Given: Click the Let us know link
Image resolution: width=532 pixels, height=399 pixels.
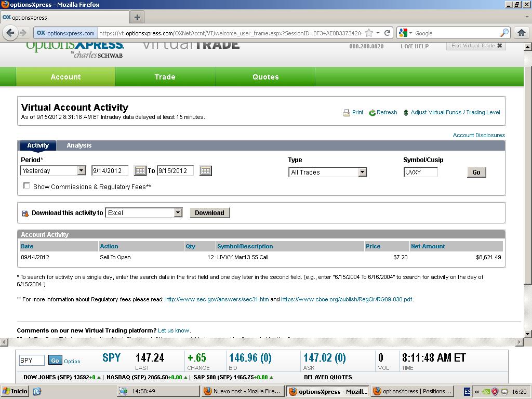Looking at the screenshot, I should coord(174,330).
